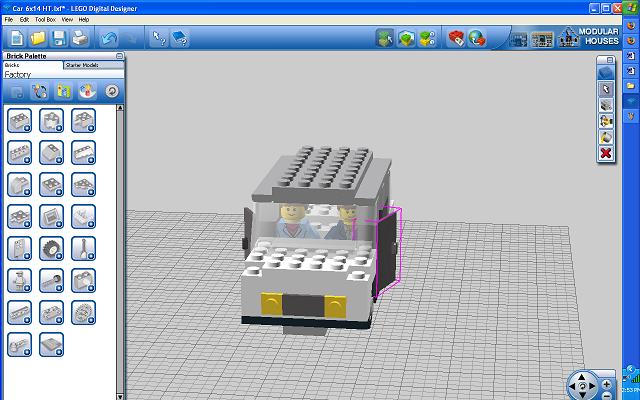Undo the last building action
This screenshot has height=400, width=640.
click(109, 38)
